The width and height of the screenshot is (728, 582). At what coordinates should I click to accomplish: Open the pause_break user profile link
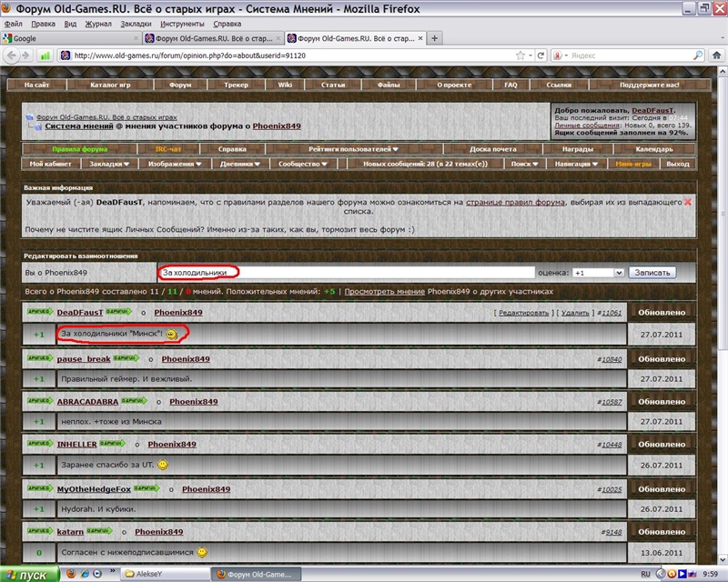pos(84,359)
